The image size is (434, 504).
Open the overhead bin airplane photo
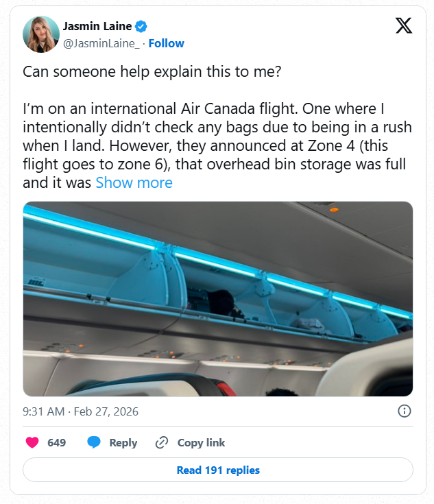pos(217,298)
